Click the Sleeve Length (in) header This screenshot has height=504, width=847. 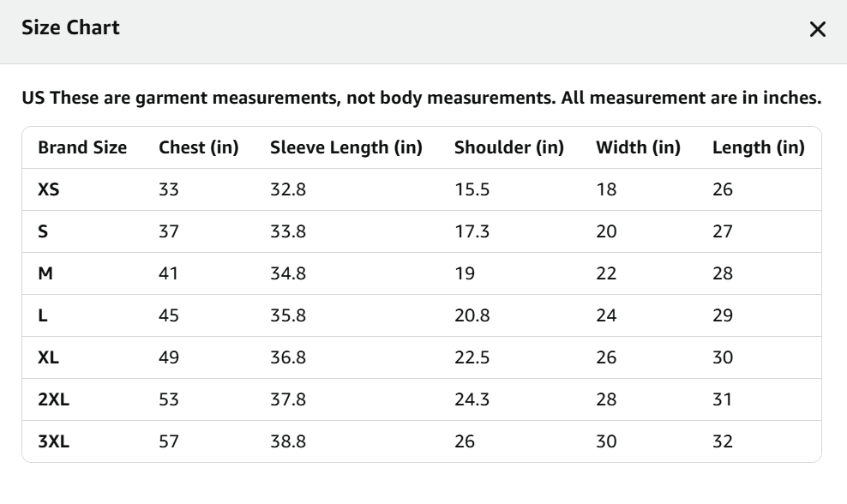pyautogui.click(x=346, y=147)
